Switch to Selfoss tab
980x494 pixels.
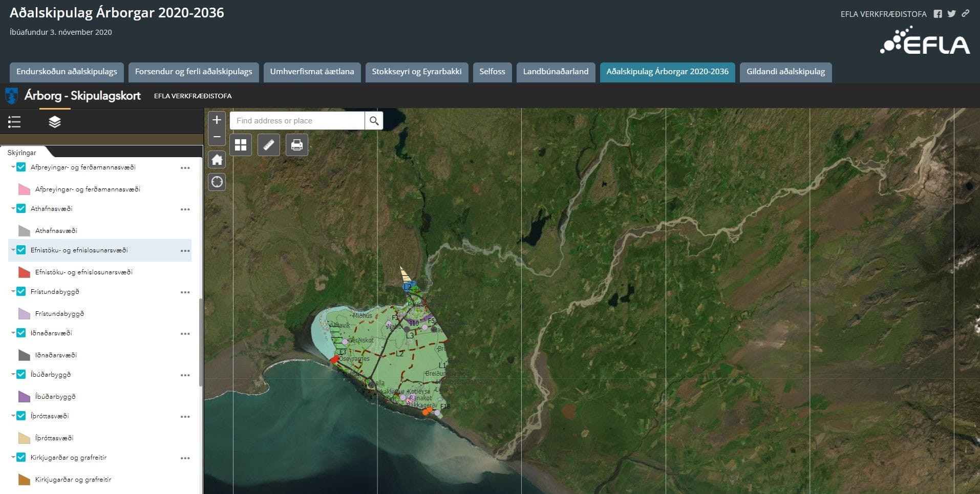[492, 72]
